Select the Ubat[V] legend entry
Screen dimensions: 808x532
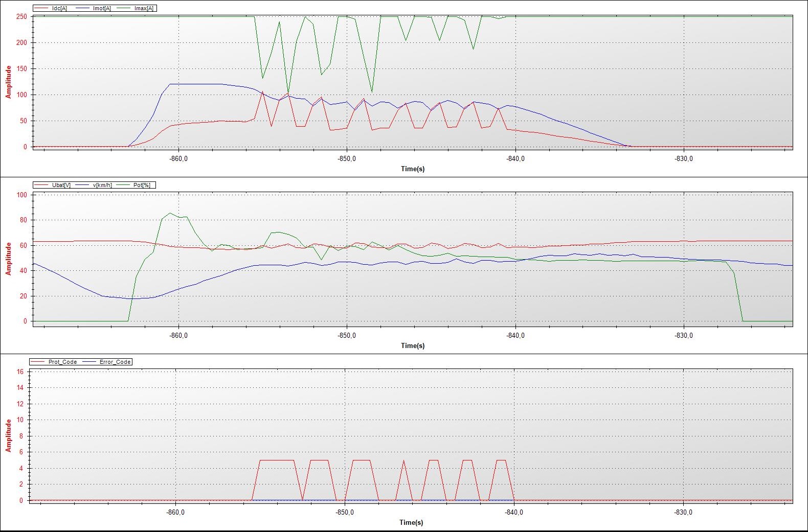click(61, 185)
